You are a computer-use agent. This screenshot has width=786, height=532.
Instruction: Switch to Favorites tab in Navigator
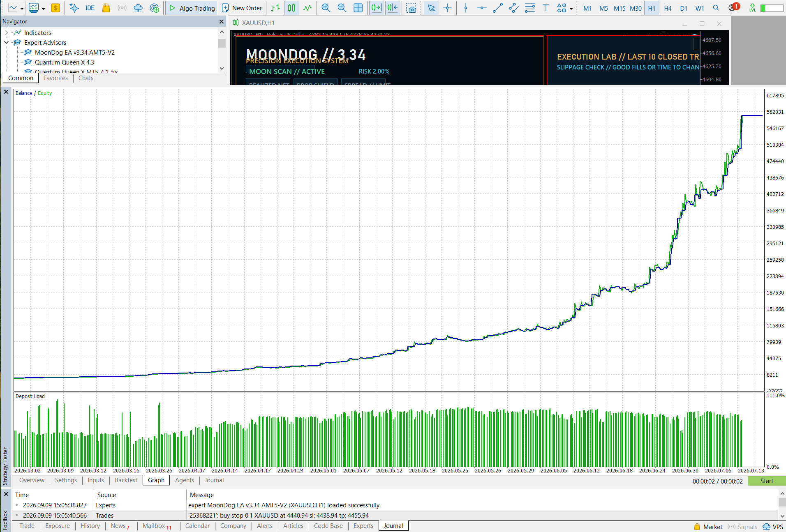coord(56,78)
